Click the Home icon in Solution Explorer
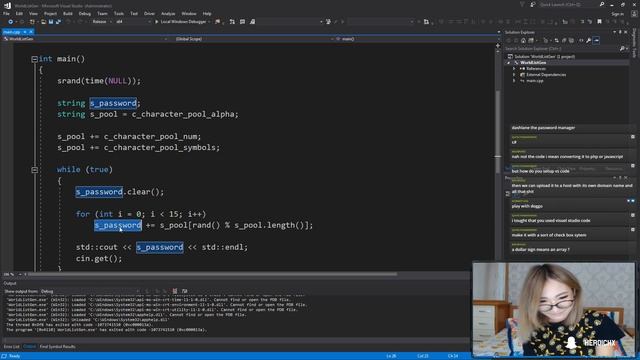The width and height of the screenshot is (640, 360). pos(523,40)
